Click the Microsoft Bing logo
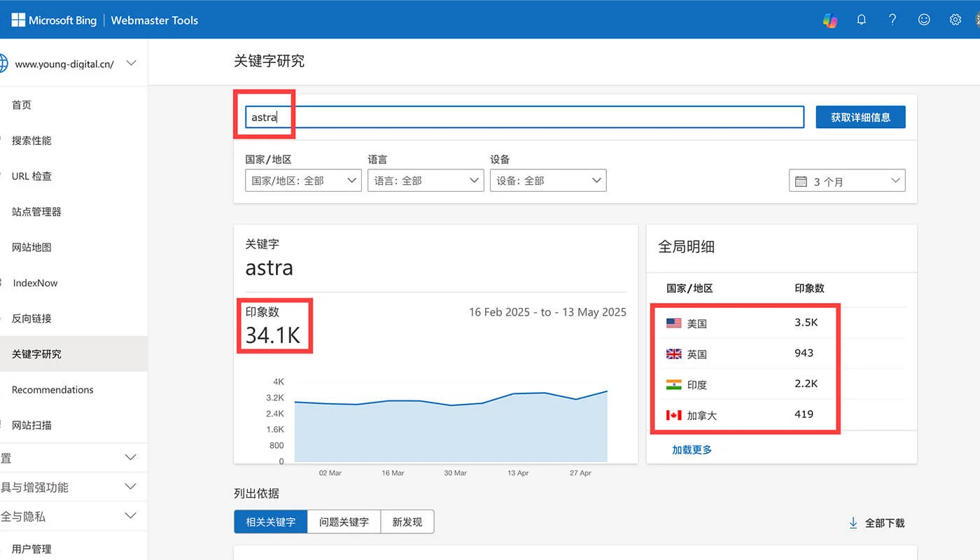Image resolution: width=980 pixels, height=560 pixels. click(x=52, y=20)
